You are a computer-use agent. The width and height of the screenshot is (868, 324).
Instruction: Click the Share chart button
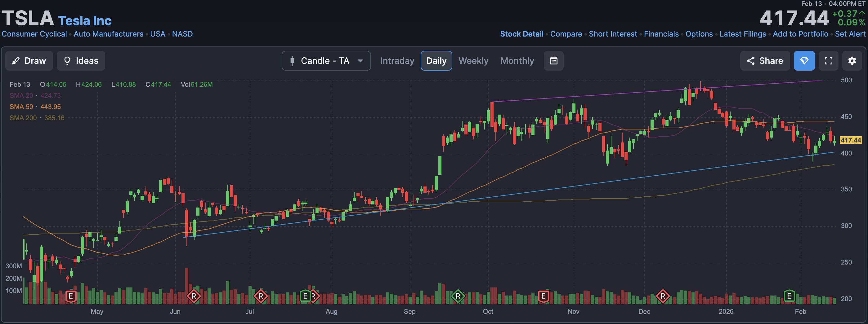(x=765, y=61)
